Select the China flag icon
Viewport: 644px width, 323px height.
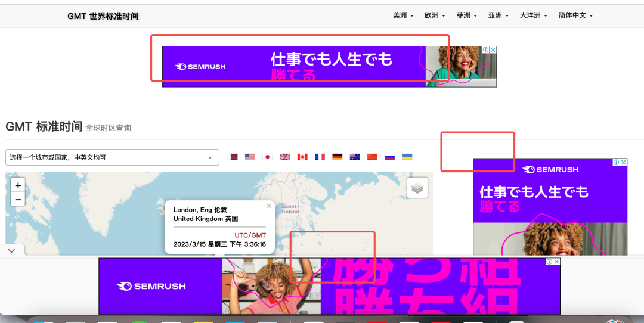(x=372, y=157)
